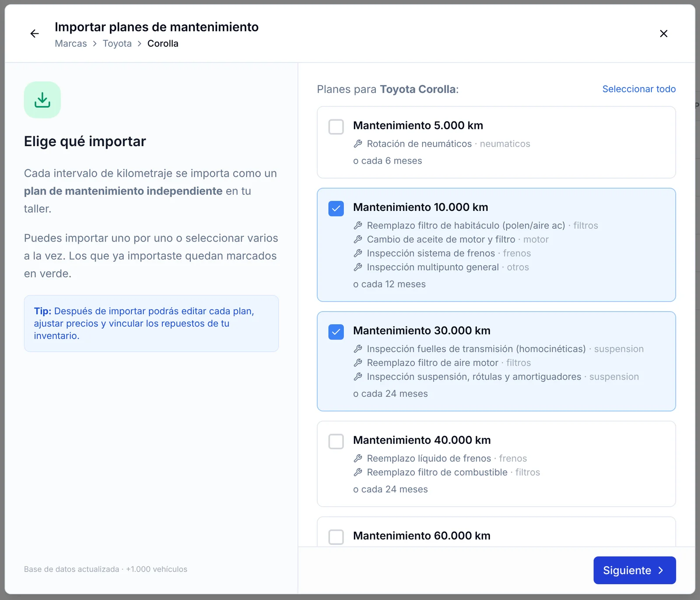
Task: Select the Mantenimiento 60.000 km title
Action: click(x=422, y=536)
